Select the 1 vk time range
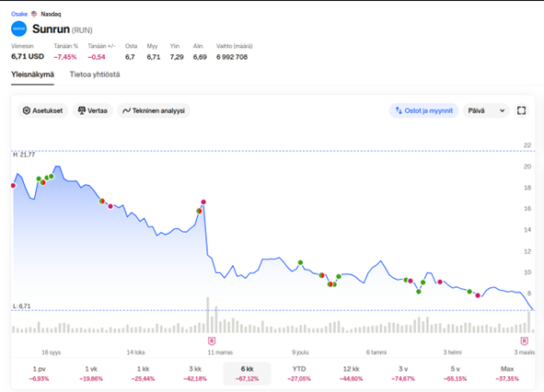The image size is (544, 392). click(x=91, y=374)
